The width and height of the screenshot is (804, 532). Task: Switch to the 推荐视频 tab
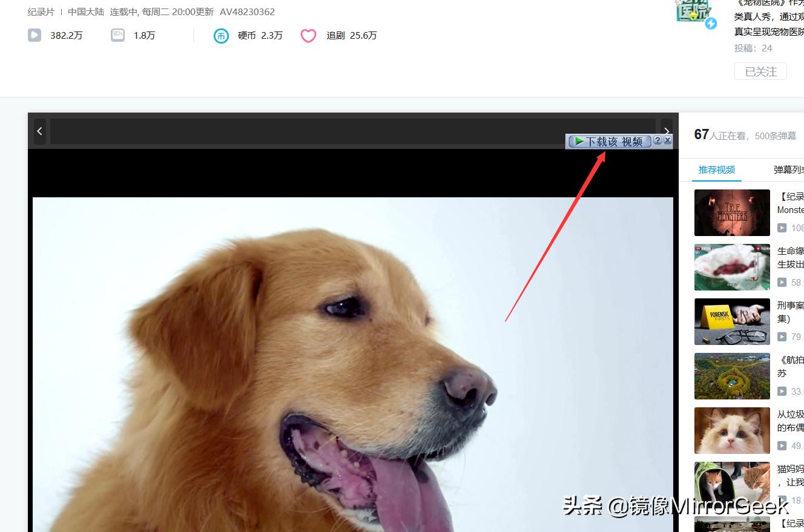click(717, 169)
